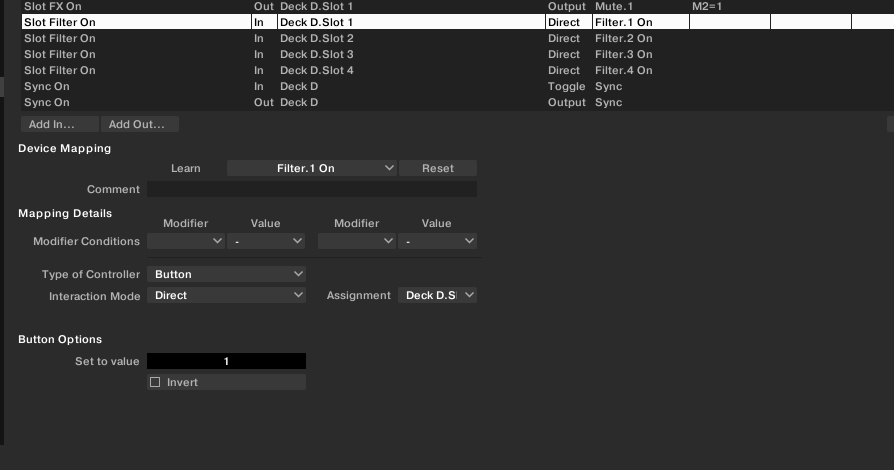Open the Type of Controller Button dropdown

[226, 274]
